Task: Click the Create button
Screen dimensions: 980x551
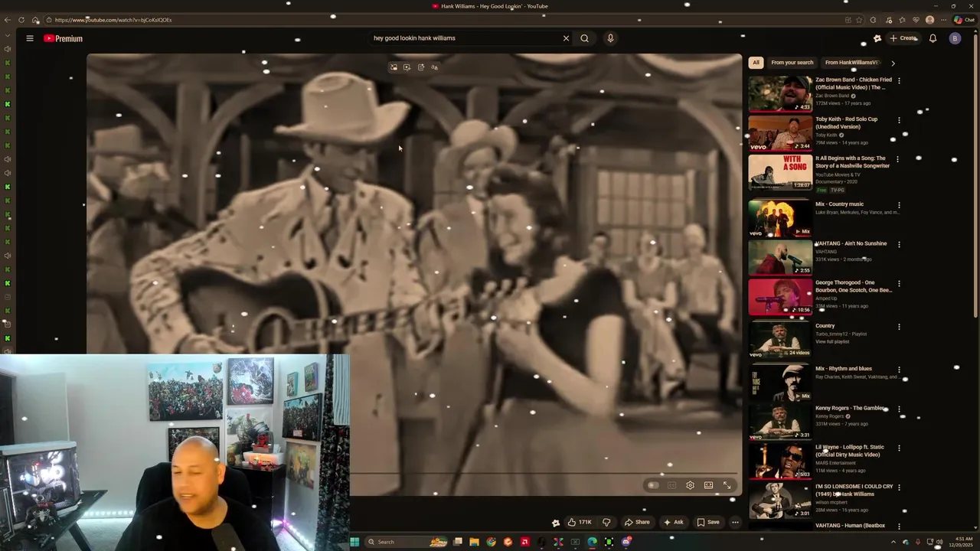Action: pos(903,38)
